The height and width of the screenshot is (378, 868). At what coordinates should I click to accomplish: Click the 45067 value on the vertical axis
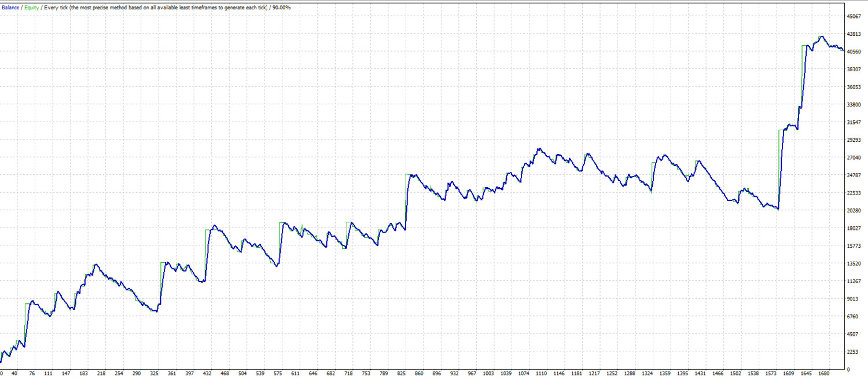(x=854, y=17)
